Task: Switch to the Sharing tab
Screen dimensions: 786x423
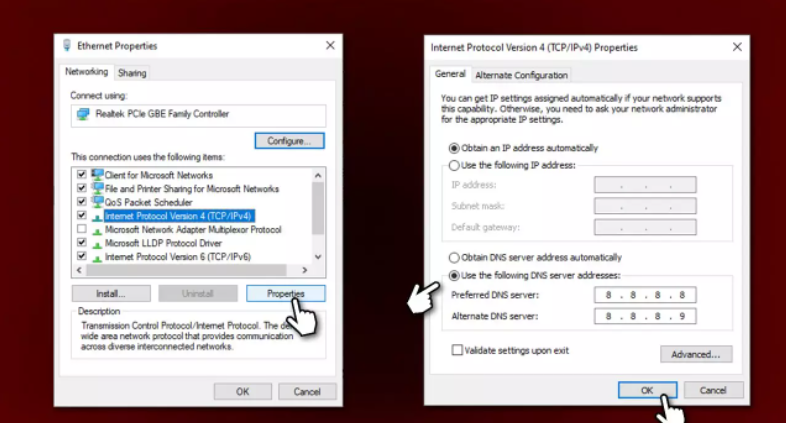Action: [132, 73]
